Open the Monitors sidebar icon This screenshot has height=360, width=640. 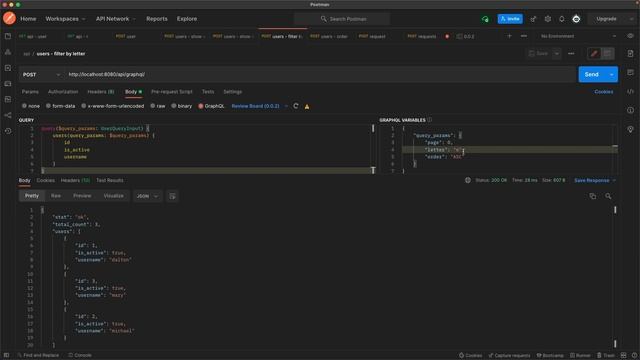pyautogui.click(x=8, y=100)
